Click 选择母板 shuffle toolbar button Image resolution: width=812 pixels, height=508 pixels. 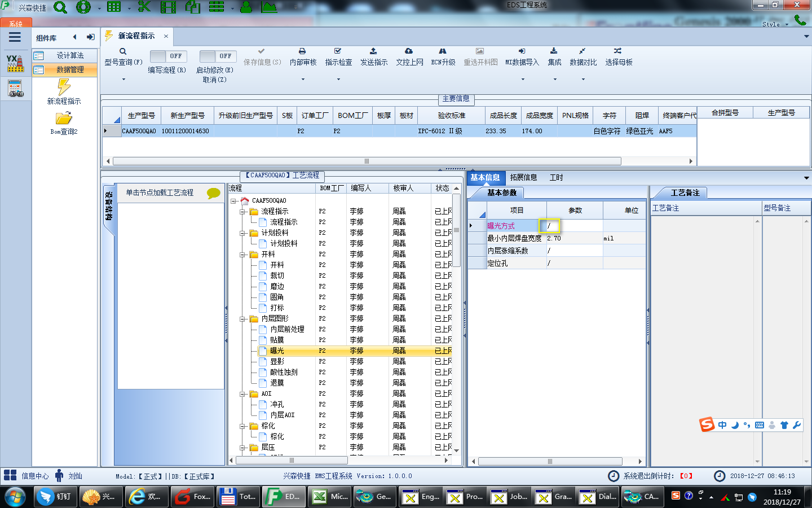coord(619,57)
